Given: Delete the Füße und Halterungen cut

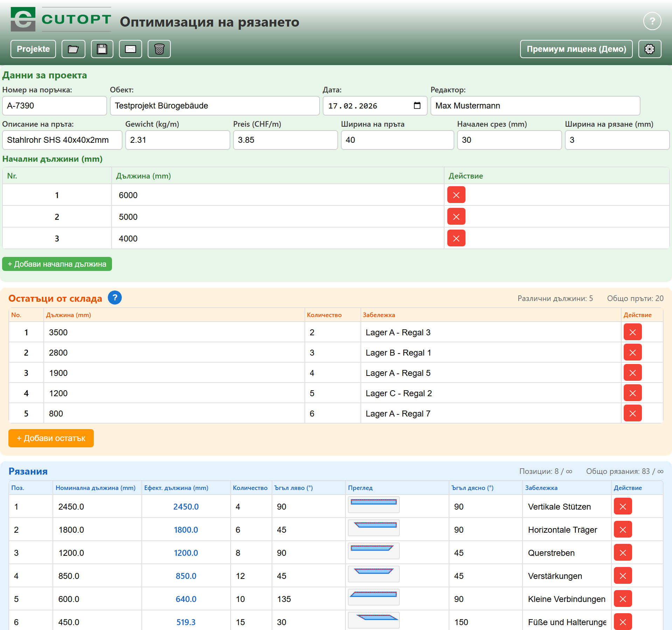Looking at the screenshot, I should pos(623,622).
